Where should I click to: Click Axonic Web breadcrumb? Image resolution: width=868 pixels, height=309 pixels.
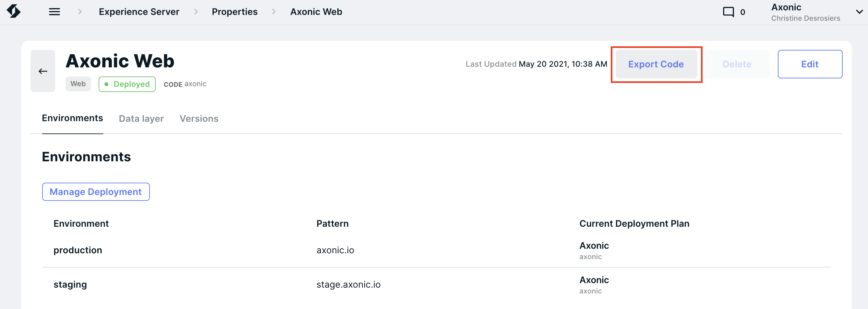coord(316,12)
